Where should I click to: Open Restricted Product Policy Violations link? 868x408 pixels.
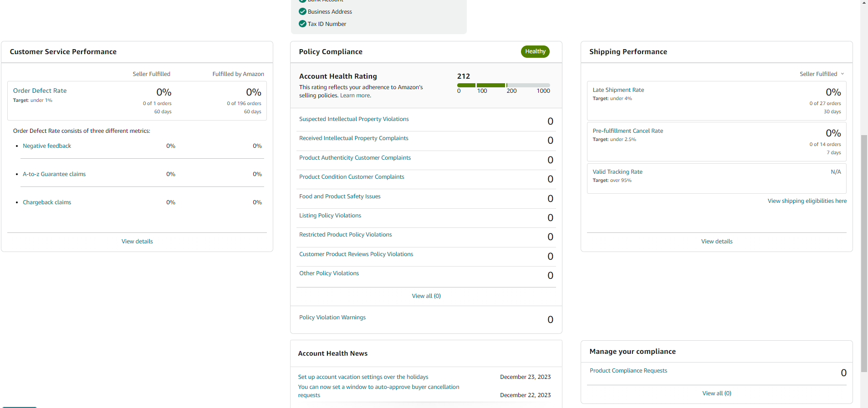click(x=345, y=235)
